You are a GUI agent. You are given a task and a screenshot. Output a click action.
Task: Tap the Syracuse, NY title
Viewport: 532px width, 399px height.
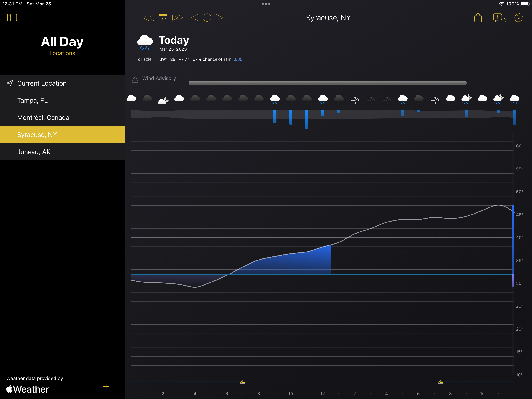(x=328, y=18)
